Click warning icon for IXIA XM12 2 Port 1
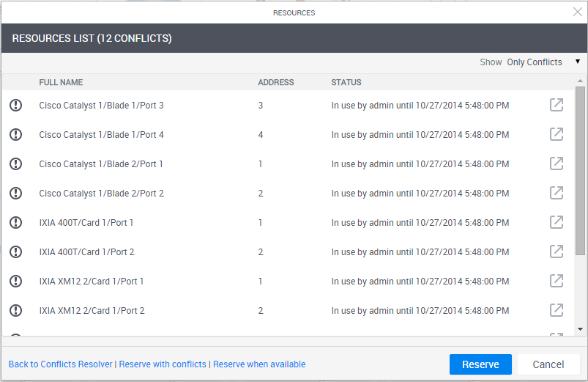 (16, 282)
